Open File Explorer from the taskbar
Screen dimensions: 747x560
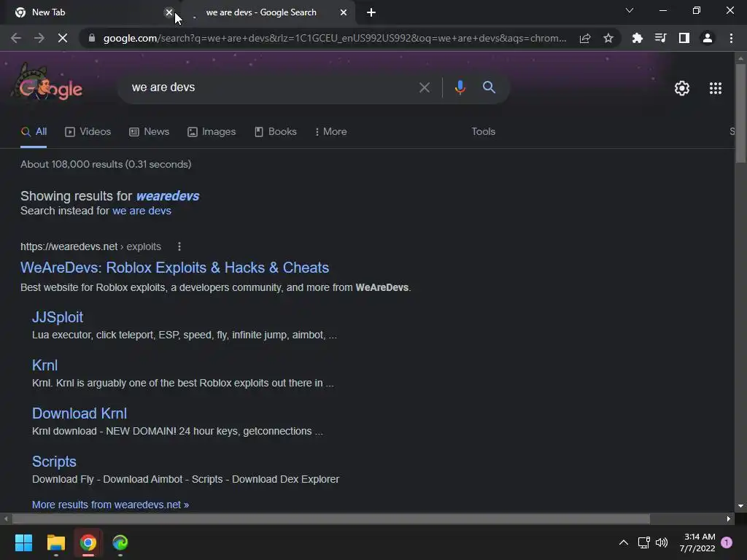(55, 542)
